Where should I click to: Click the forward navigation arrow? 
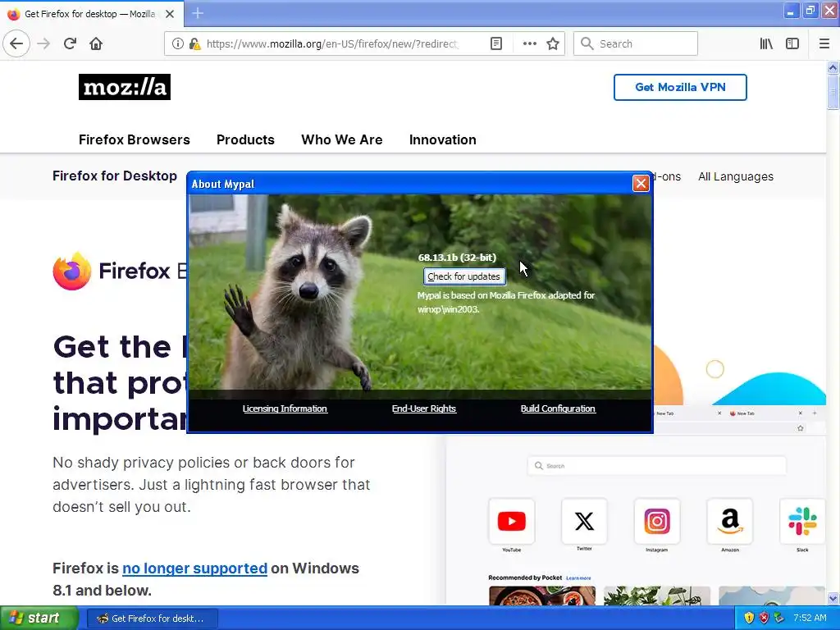[x=44, y=43]
